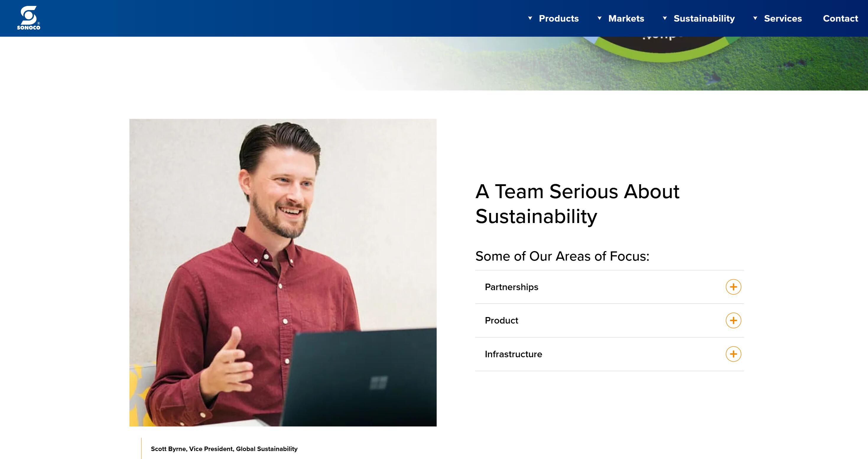The height and width of the screenshot is (459, 868).
Task: Click the dropdown arrow beside Products
Action: [531, 19]
